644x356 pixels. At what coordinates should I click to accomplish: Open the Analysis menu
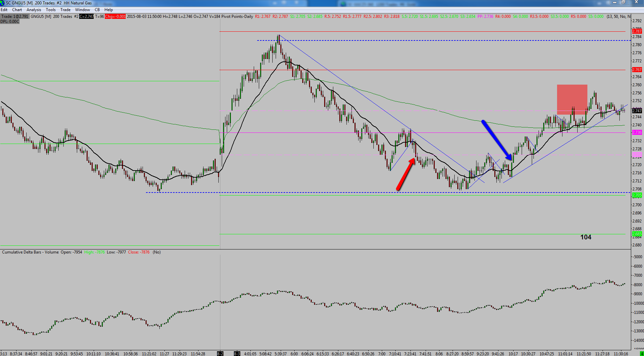(x=34, y=10)
